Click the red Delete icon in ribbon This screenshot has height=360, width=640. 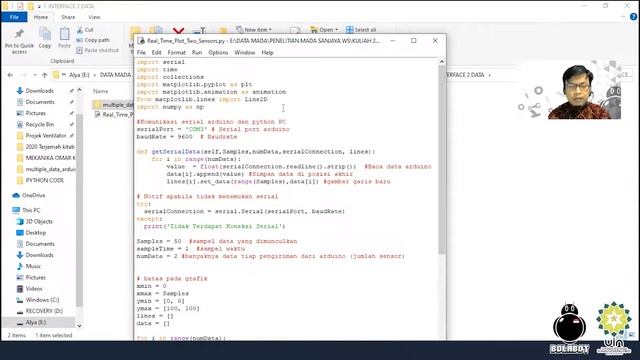pyautogui.click(x=178, y=30)
